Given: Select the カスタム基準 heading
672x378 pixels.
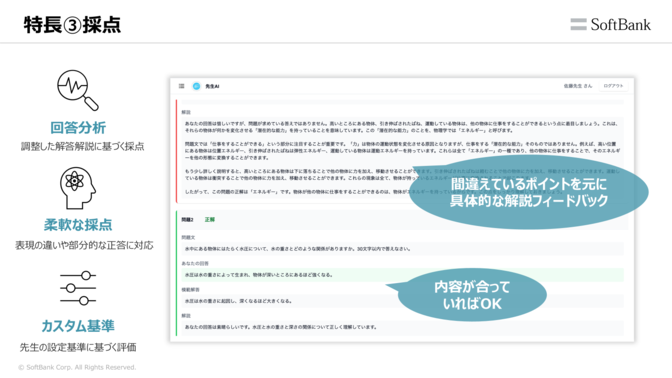Looking at the screenshot, I should [x=78, y=326].
